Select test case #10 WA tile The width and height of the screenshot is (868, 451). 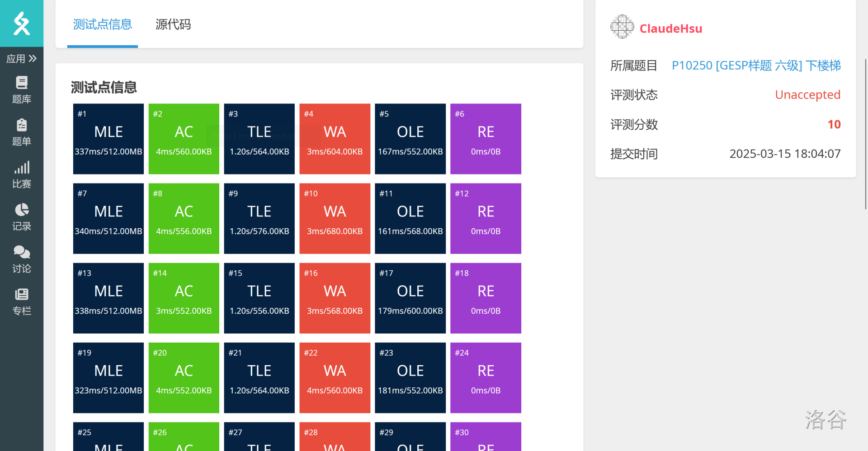tap(335, 219)
